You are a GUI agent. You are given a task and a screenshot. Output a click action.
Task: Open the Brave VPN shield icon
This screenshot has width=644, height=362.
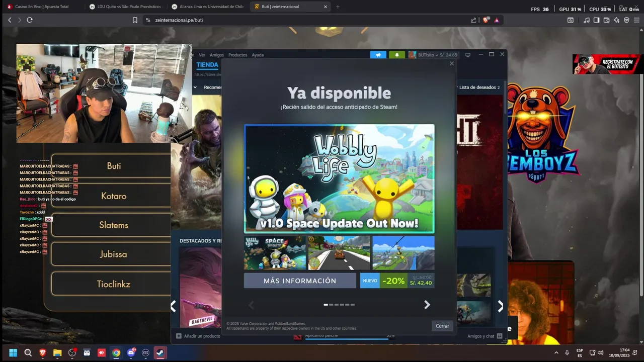coord(626,20)
